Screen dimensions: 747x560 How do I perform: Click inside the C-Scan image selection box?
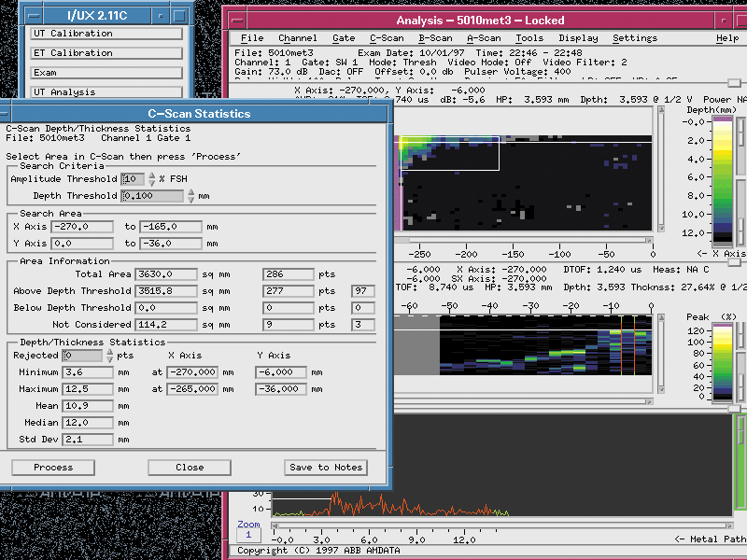click(449, 153)
